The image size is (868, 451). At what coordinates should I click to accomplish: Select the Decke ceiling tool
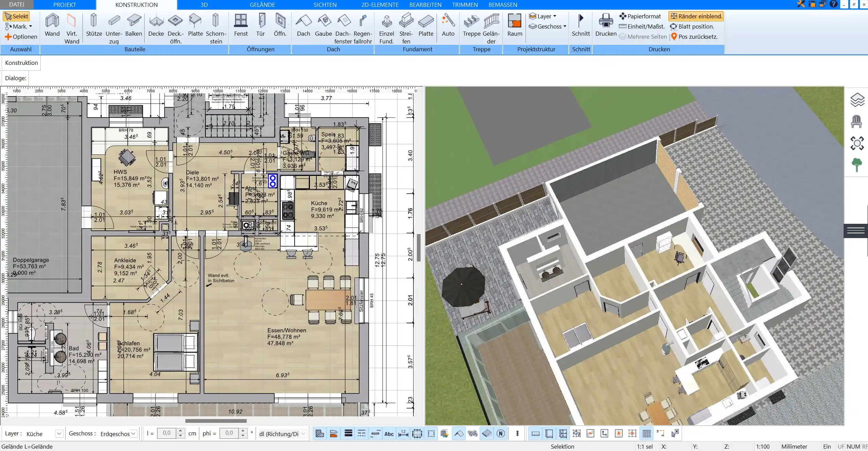(x=156, y=25)
